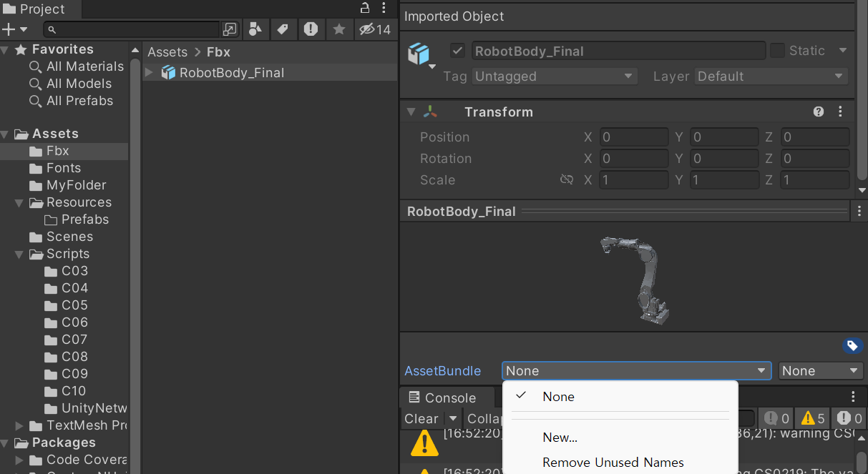
Task: Open the Console panel three-dot menu
Action: 853,397
